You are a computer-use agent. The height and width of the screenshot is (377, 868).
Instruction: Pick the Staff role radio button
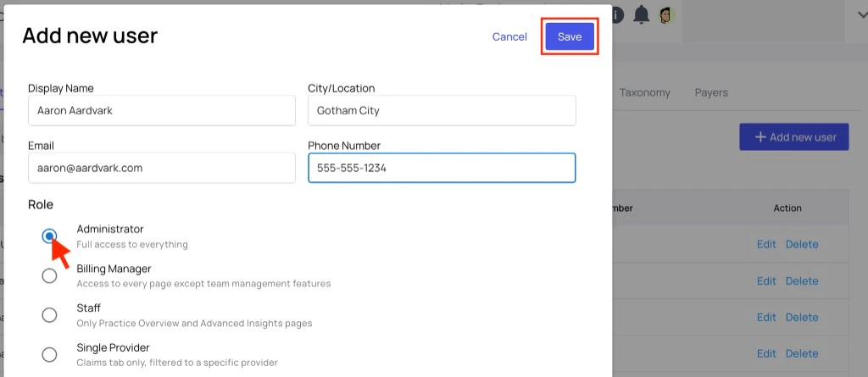tap(49, 315)
